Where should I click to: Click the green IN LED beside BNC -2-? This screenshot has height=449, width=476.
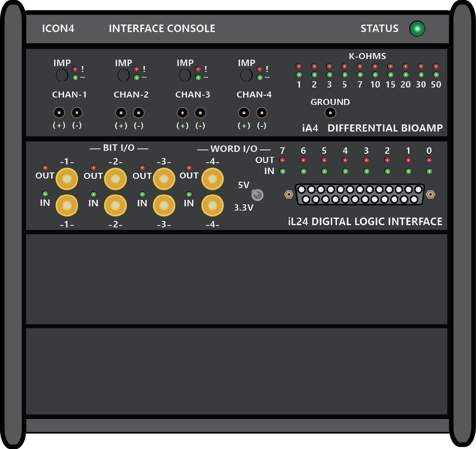[x=93, y=194]
